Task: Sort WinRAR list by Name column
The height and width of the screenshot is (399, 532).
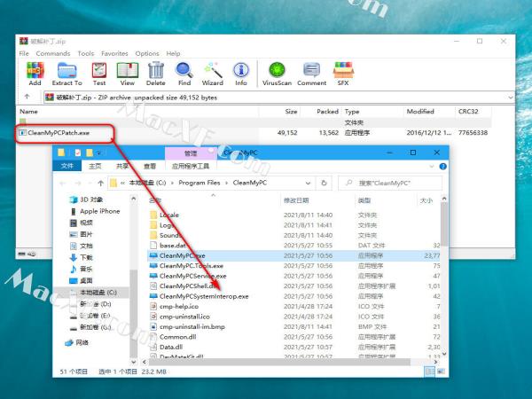Action: tap(28, 112)
